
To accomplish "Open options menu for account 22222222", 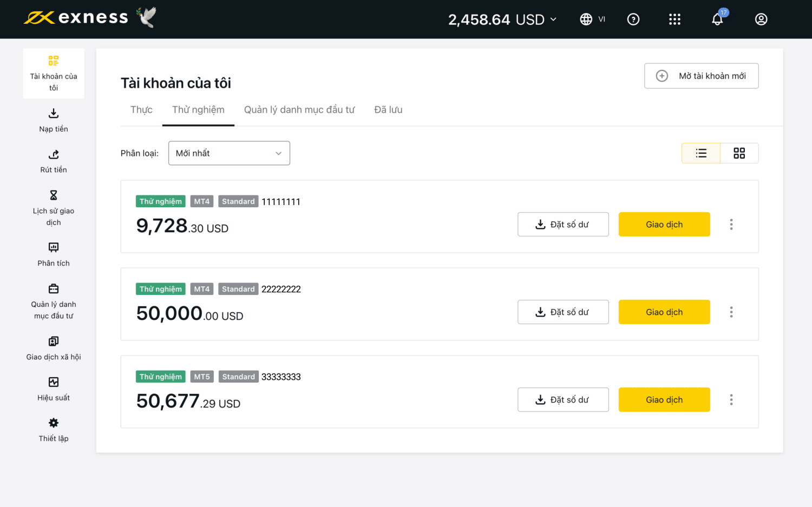I will pos(731,312).
